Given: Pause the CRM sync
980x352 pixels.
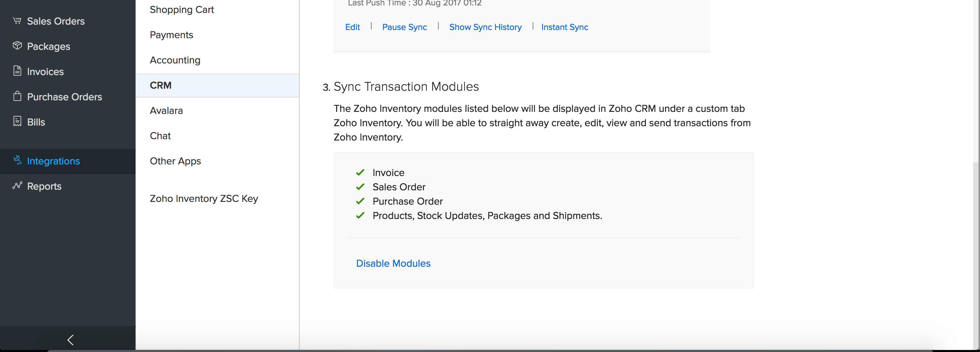Looking at the screenshot, I should tap(404, 27).
